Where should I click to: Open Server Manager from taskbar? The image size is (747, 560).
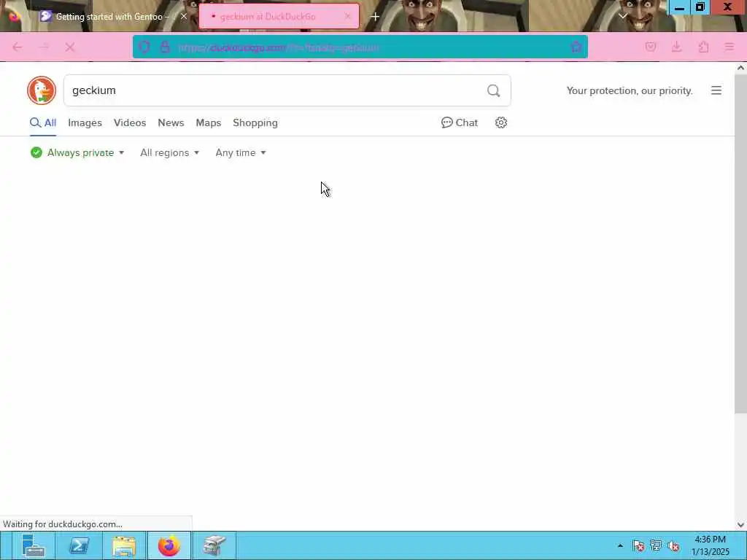click(x=34, y=545)
